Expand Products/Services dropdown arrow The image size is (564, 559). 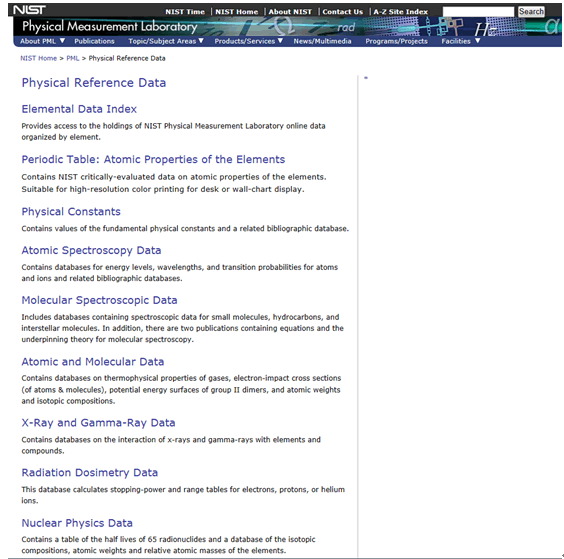pyautogui.click(x=280, y=41)
